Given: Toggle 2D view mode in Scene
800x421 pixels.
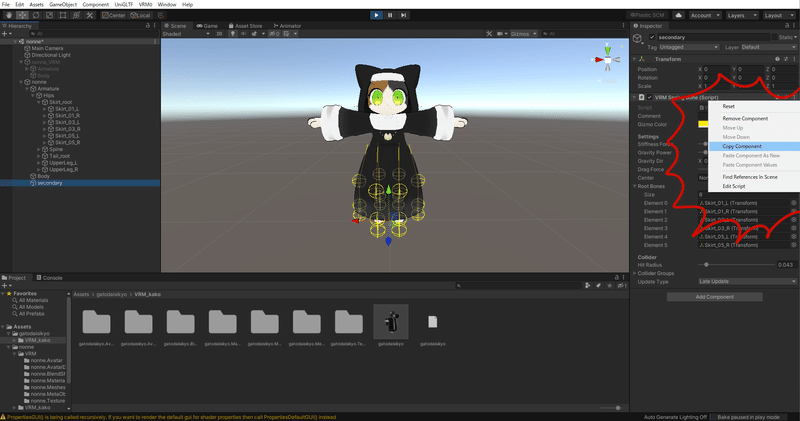Looking at the screenshot, I should click(x=219, y=34).
